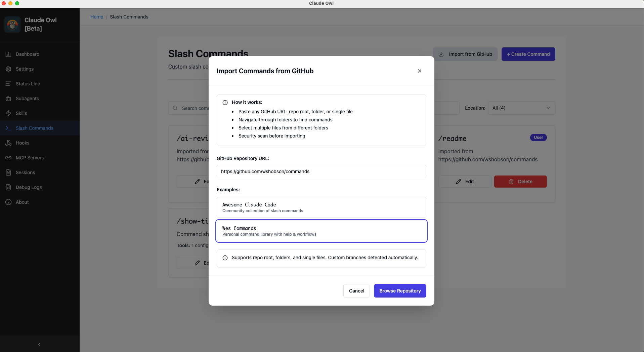Navigate back using the Home breadcrumb
The width and height of the screenshot is (644, 352).
click(97, 17)
